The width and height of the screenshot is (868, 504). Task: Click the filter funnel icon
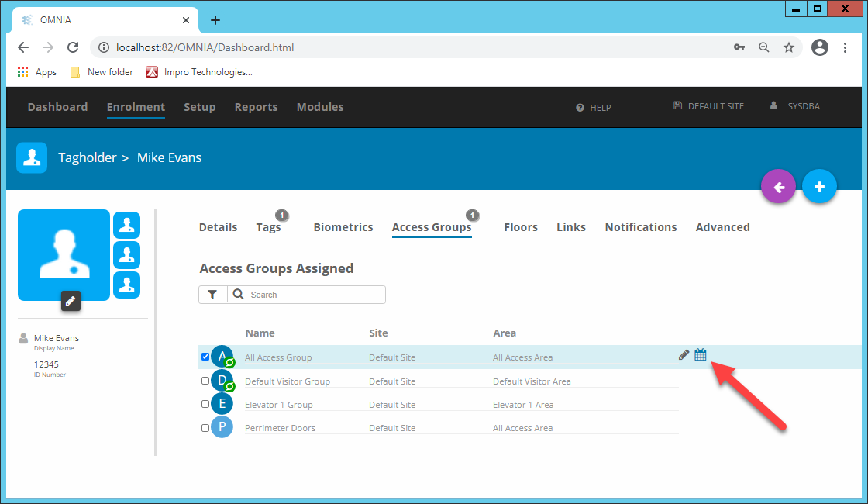click(x=212, y=295)
